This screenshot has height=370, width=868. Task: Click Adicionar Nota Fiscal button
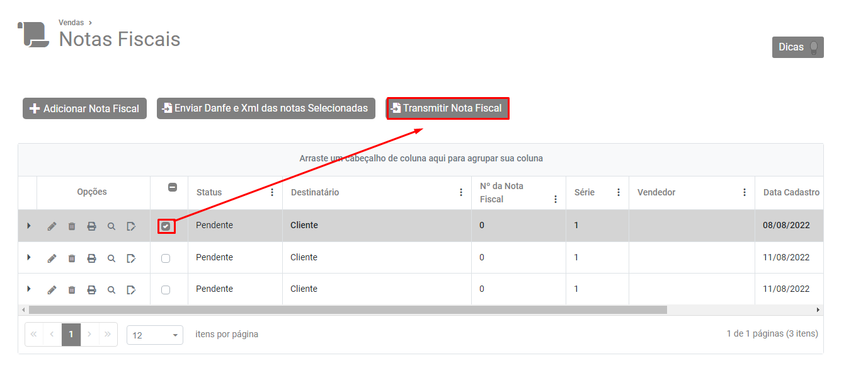click(85, 108)
